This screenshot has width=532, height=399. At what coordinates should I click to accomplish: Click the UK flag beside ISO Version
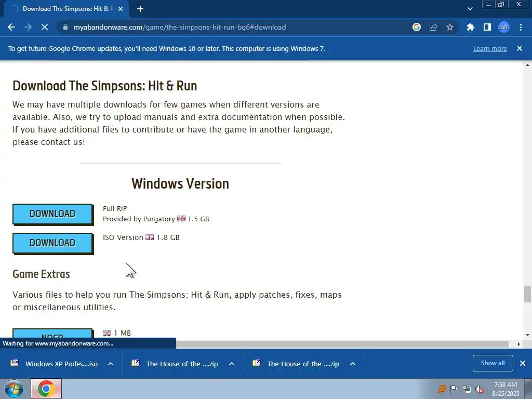tap(150, 237)
